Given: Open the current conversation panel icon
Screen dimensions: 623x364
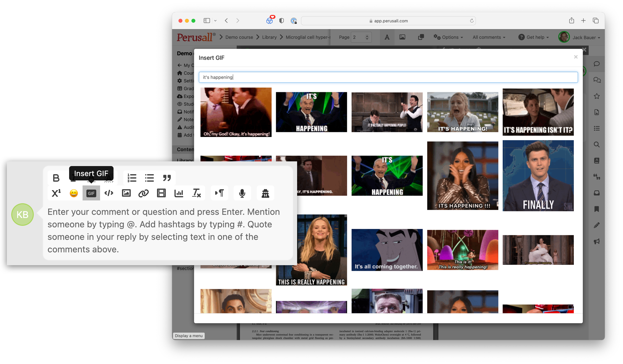Looking at the screenshot, I should 597,64.
